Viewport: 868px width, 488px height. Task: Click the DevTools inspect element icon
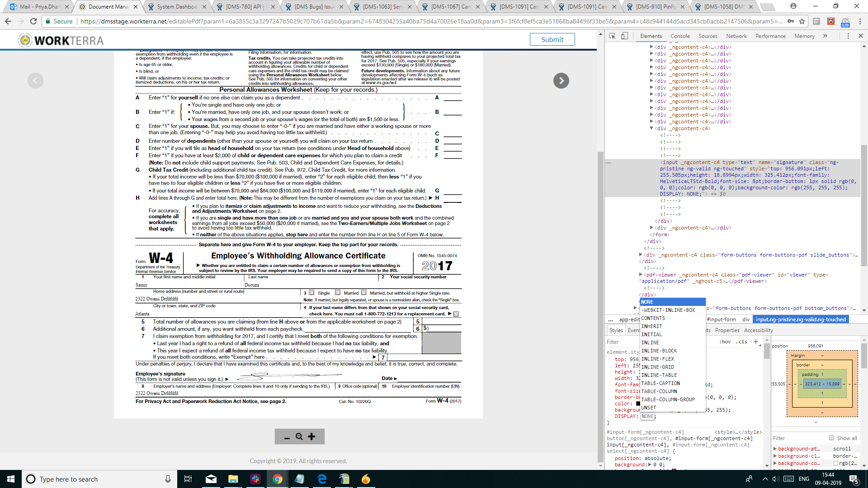click(x=612, y=36)
